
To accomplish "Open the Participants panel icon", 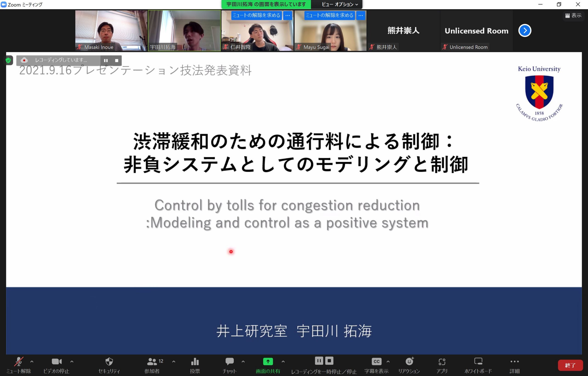I will click(x=152, y=361).
